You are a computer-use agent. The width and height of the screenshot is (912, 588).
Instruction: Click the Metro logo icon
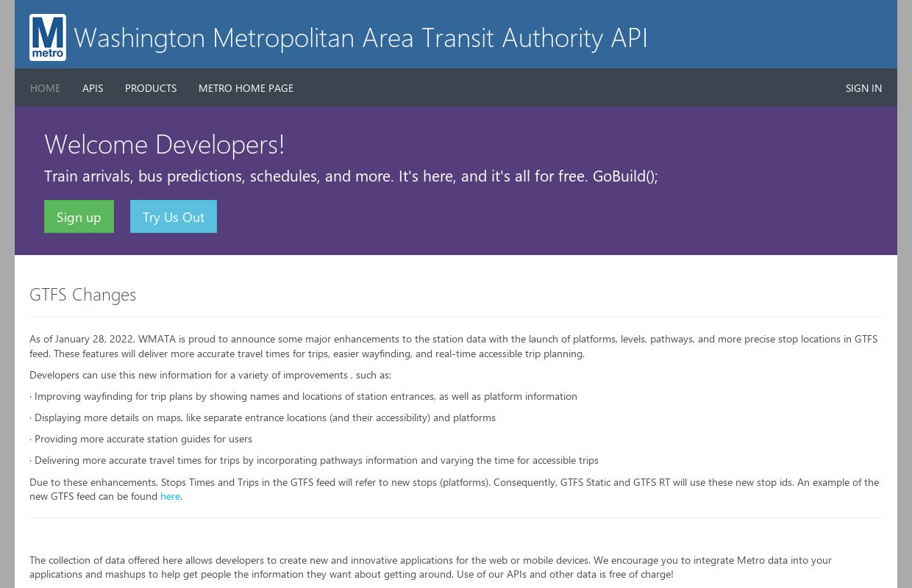(x=48, y=37)
